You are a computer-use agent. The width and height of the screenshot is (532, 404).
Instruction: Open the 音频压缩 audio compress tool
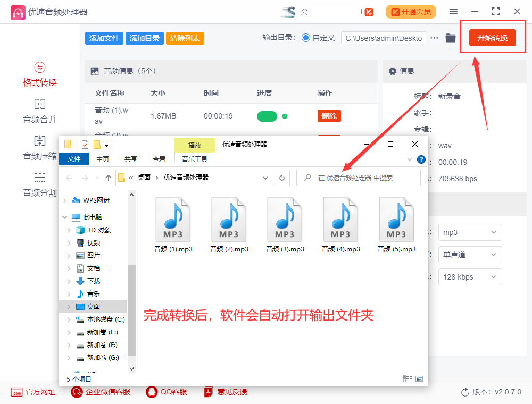coord(40,148)
